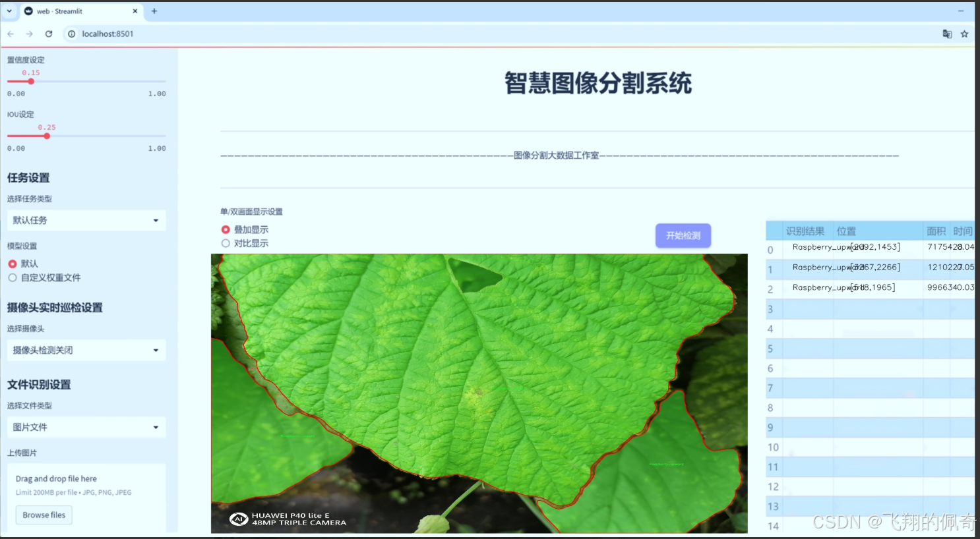Image resolution: width=980 pixels, height=539 pixels.
Task: Reload the localhost page
Action: pos(49,34)
